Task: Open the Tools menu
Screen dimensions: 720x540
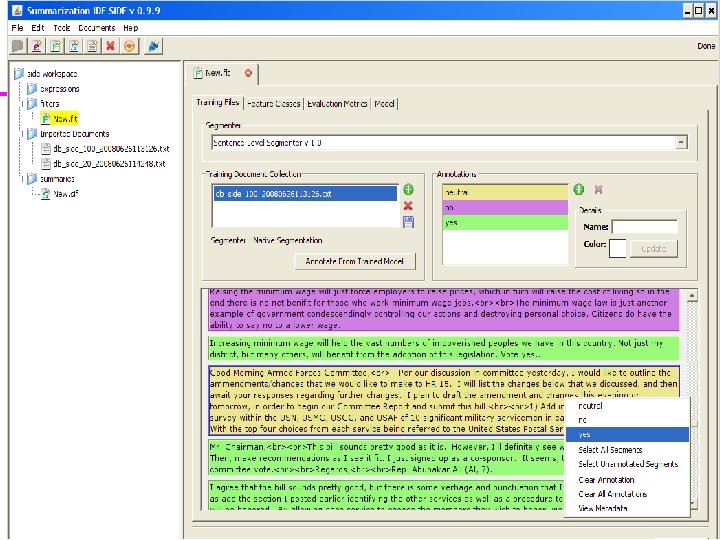Action: 62,28
